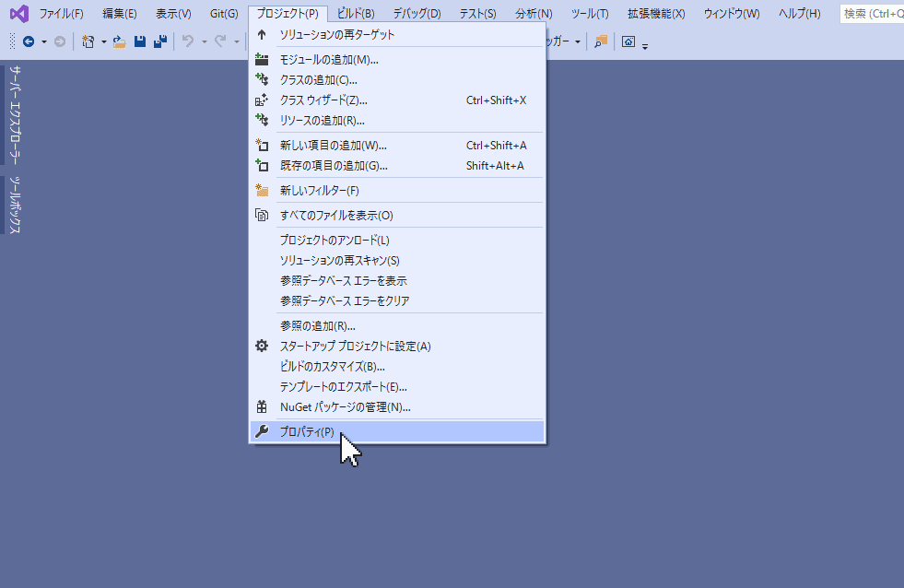Screen dimensions: 904x588
Task: Click the Find in Files toolbar icon
Action: click(x=601, y=41)
